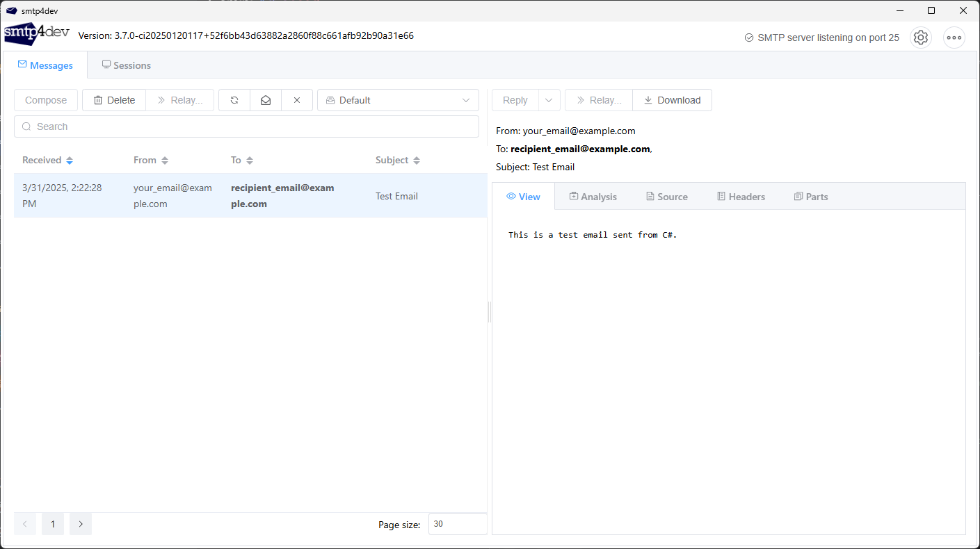Select the Test Email message row
980x549 pixels.
250,196
